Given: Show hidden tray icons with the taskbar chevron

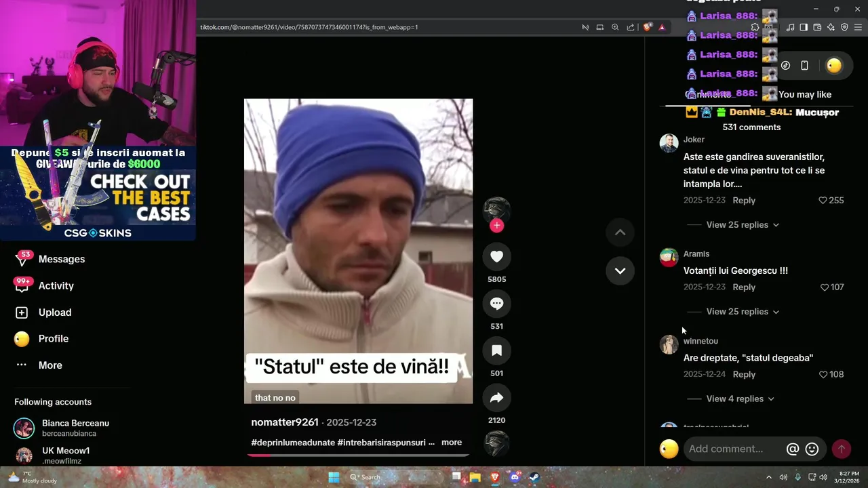Looking at the screenshot, I should tap(768, 477).
